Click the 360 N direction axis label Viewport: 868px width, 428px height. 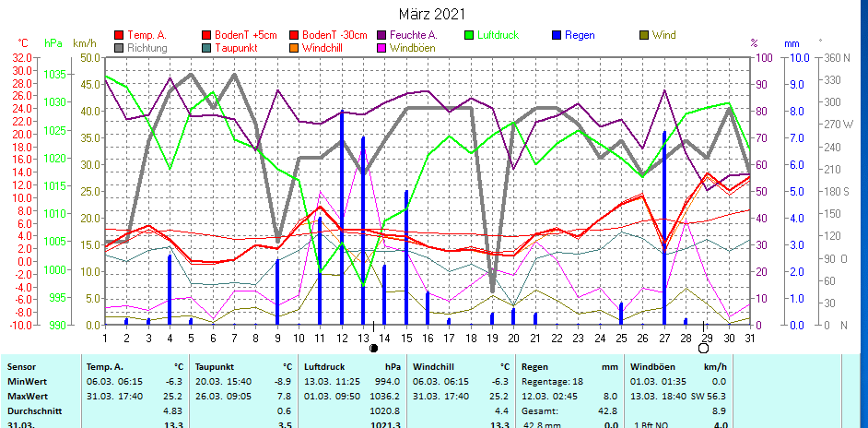pos(837,58)
